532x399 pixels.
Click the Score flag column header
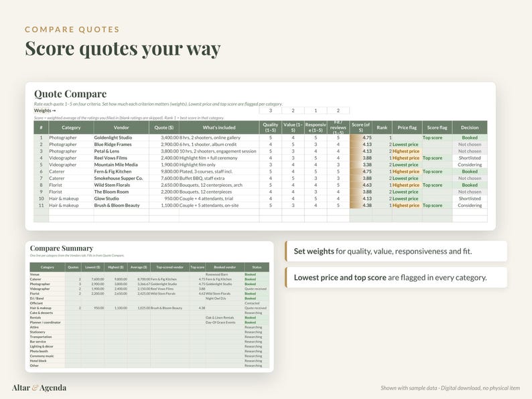point(437,127)
